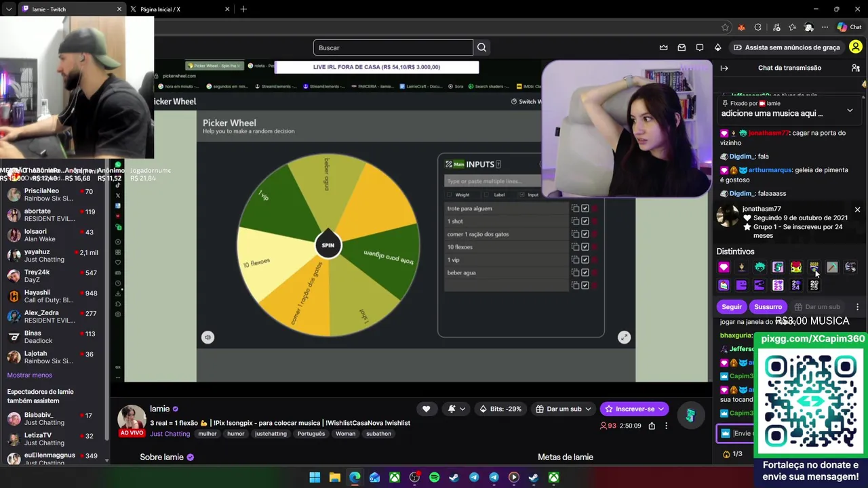868x488 pixels.
Task: Click the Windows Start button
Action: (x=315, y=478)
